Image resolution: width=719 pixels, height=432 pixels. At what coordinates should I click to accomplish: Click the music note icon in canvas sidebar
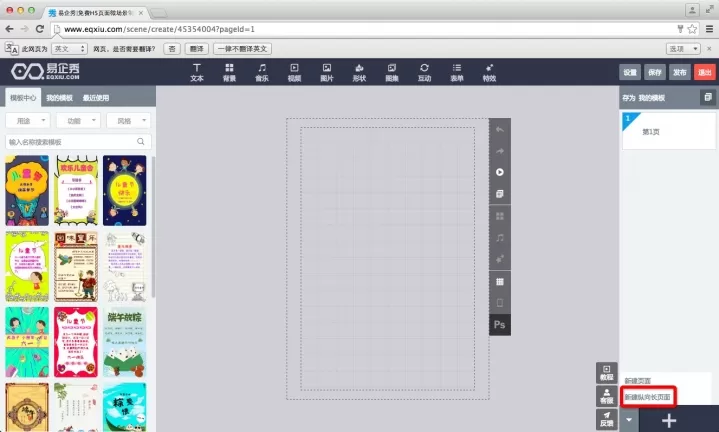click(500, 238)
